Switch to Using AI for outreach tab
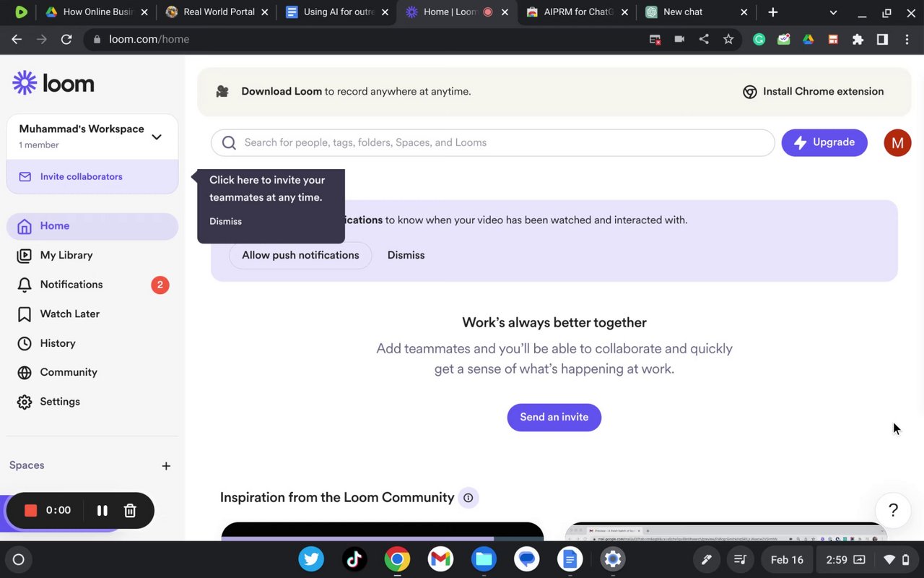 tap(336, 12)
